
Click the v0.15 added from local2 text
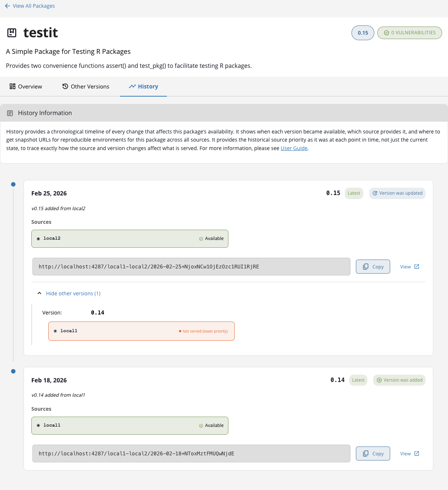pos(58,208)
